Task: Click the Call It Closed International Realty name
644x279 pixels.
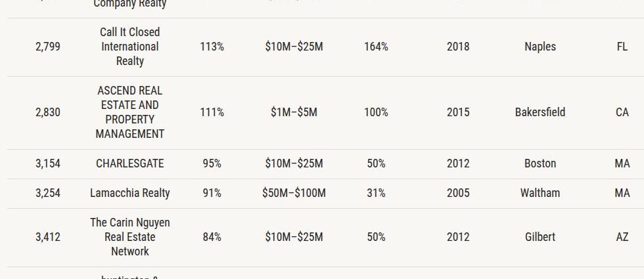Action: tap(130, 47)
